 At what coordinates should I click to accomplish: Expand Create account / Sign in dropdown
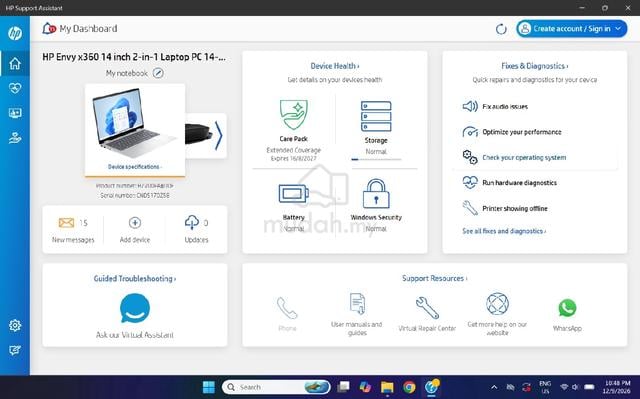pos(618,29)
